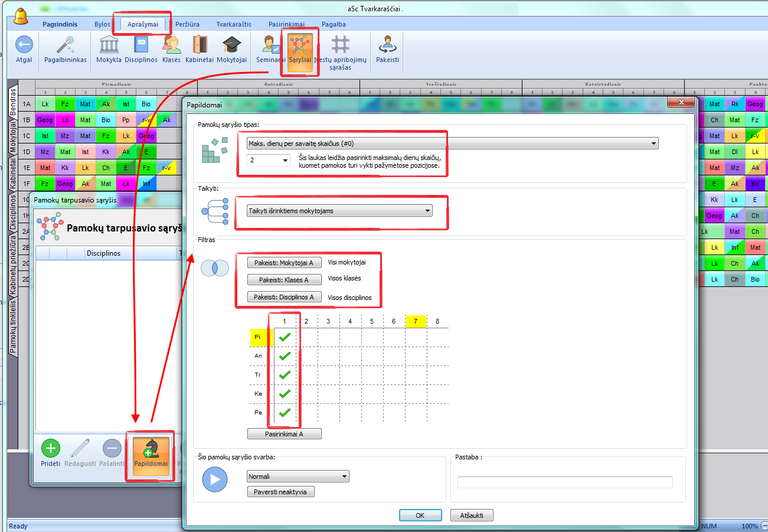Click the Pakeisti icon in ribbon

(387, 45)
